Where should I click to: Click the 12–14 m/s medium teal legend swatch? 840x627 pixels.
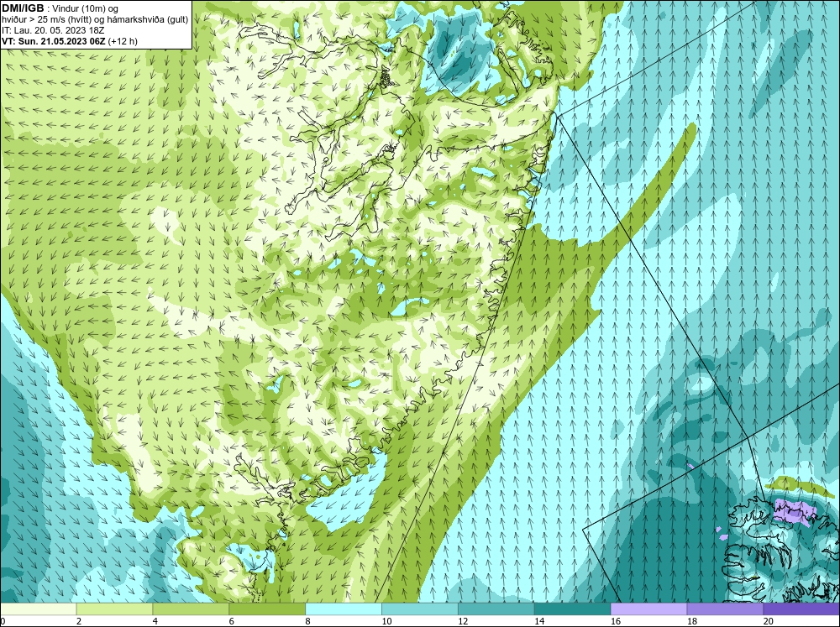click(x=496, y=609)
